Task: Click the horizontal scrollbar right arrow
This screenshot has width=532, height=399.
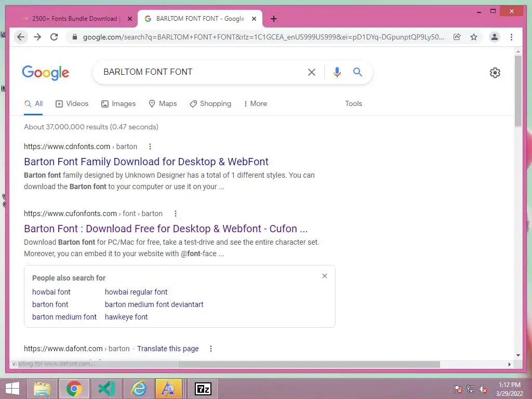Action: tap(509, 364)
